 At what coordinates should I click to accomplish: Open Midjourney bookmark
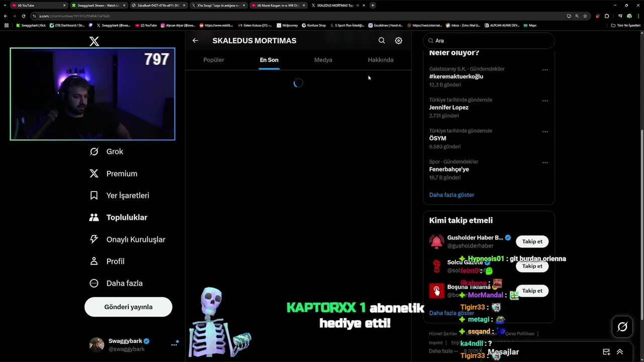tap(287, 25)
